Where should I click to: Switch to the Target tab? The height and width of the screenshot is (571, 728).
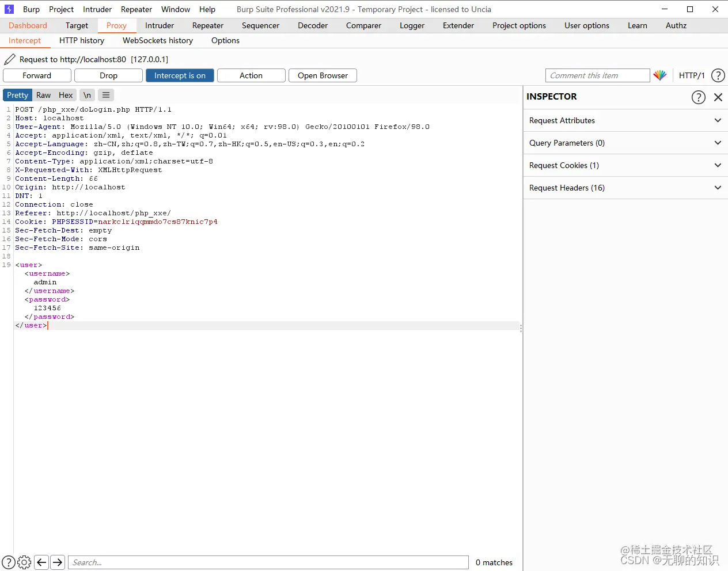point(77,25)
